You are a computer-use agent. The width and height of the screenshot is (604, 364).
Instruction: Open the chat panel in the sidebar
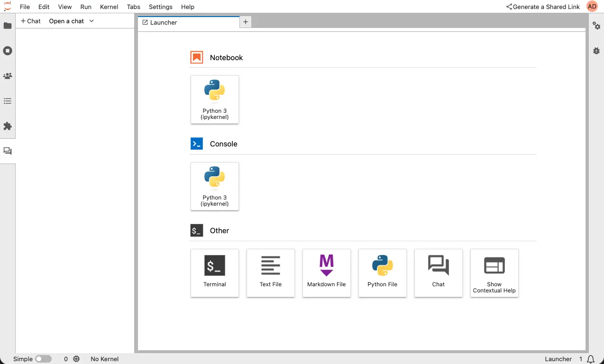(x=8, y=151)
